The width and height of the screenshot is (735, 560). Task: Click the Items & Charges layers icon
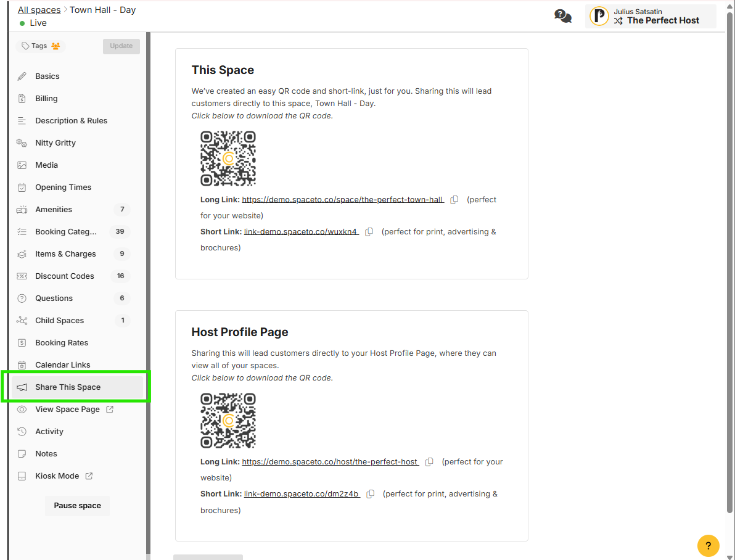[x=22, y=254]
